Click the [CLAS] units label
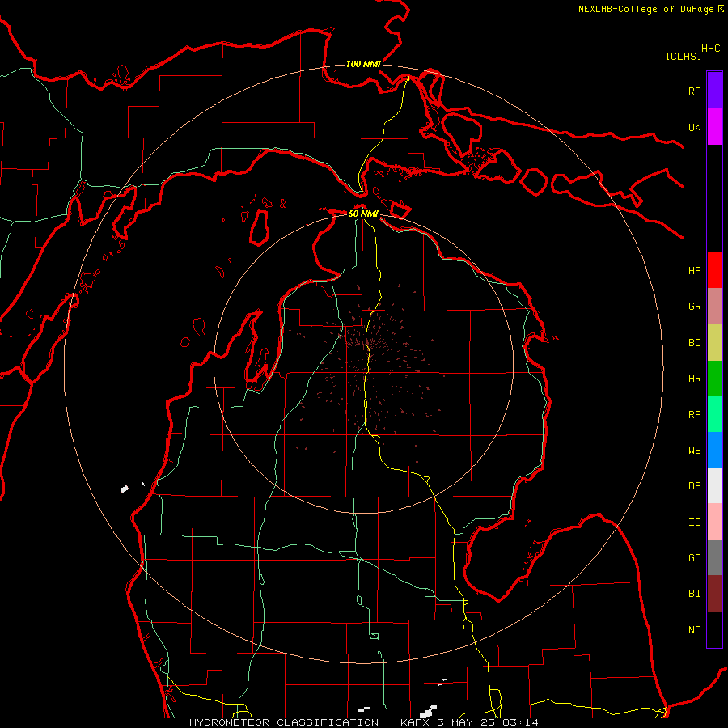The height and width of the screenshot is (728, 728). [684, 56]
